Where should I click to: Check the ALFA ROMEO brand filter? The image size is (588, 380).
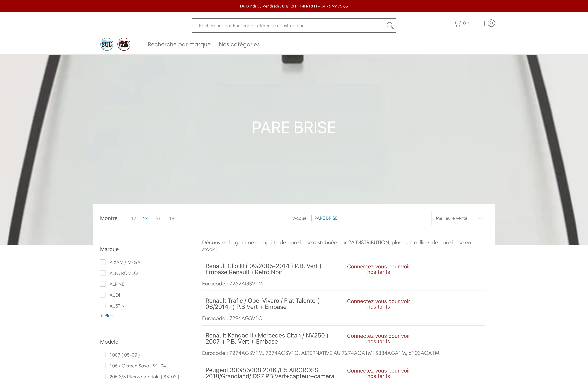click(103, 273)
